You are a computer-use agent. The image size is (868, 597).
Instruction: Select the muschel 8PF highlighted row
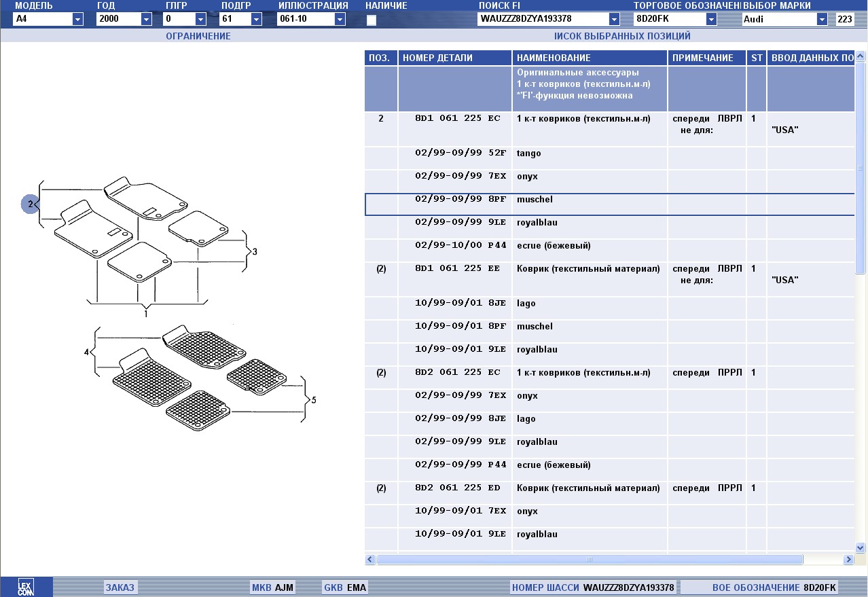535,200
